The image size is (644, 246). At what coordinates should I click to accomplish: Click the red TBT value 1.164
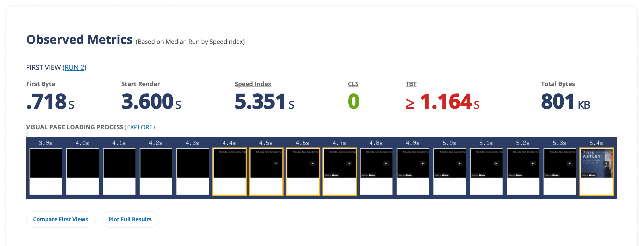[442, 101]
